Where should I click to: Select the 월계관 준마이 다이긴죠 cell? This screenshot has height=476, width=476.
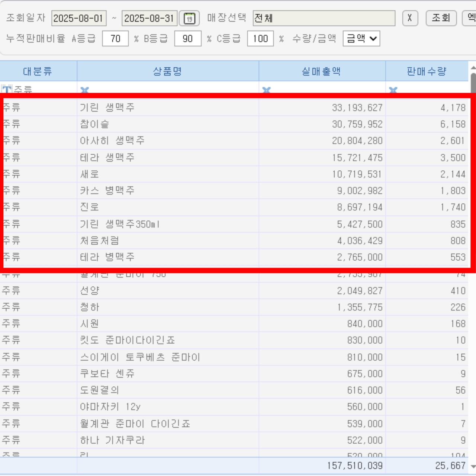(168, 424)
